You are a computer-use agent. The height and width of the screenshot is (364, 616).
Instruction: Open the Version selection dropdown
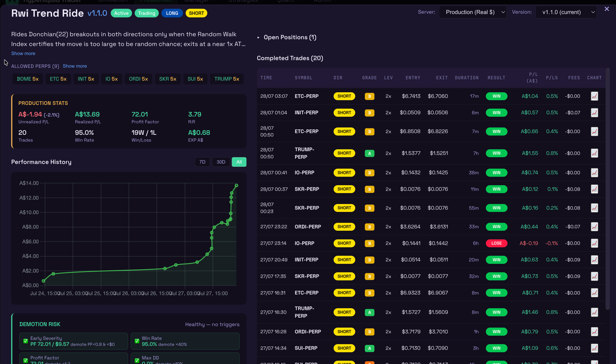coord(566,12)
